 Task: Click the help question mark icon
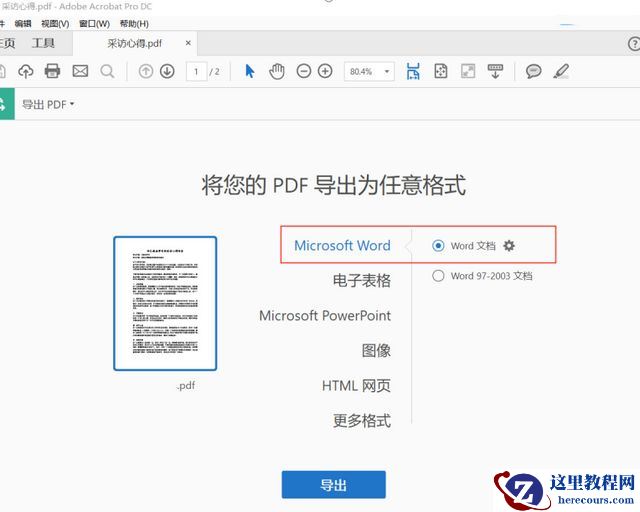pos(634,44)
